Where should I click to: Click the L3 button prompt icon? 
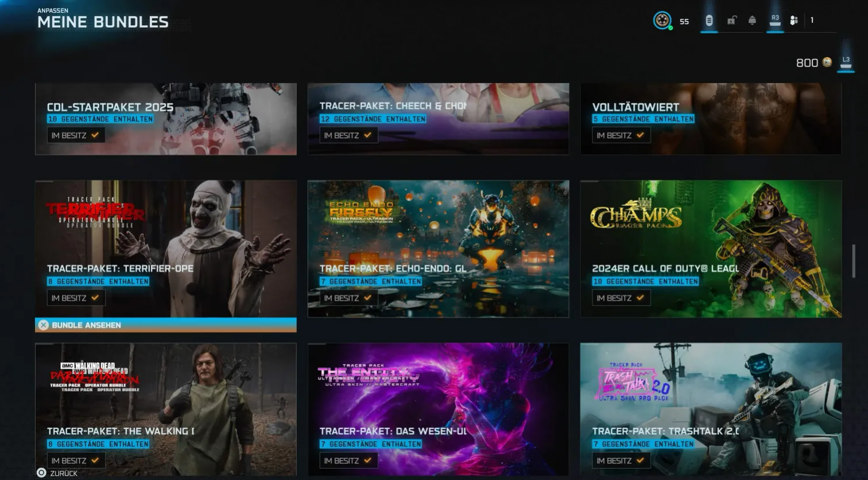(x=846, y=62)
